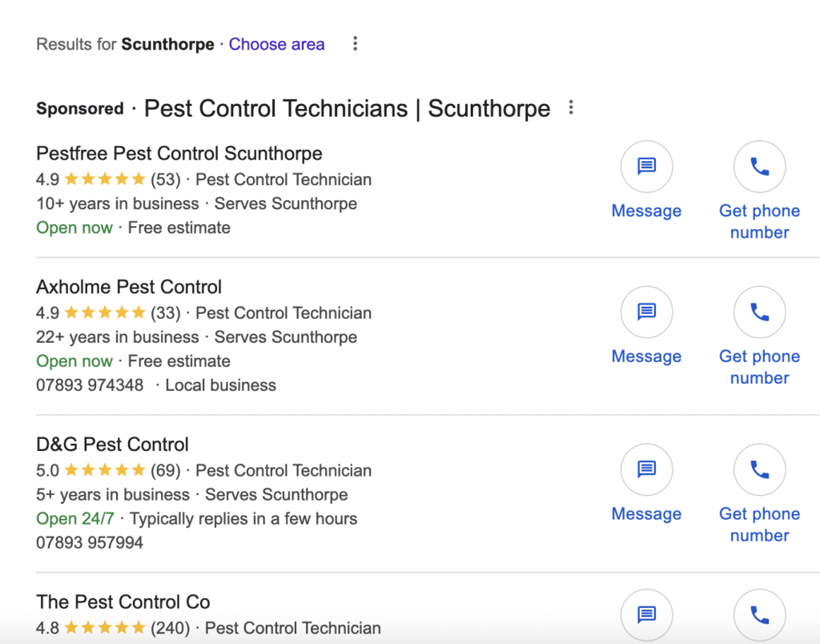Click Get phone number text for Axholme
Image resolution: width=820 pixels, height=644 pixels.
[759, 367]
